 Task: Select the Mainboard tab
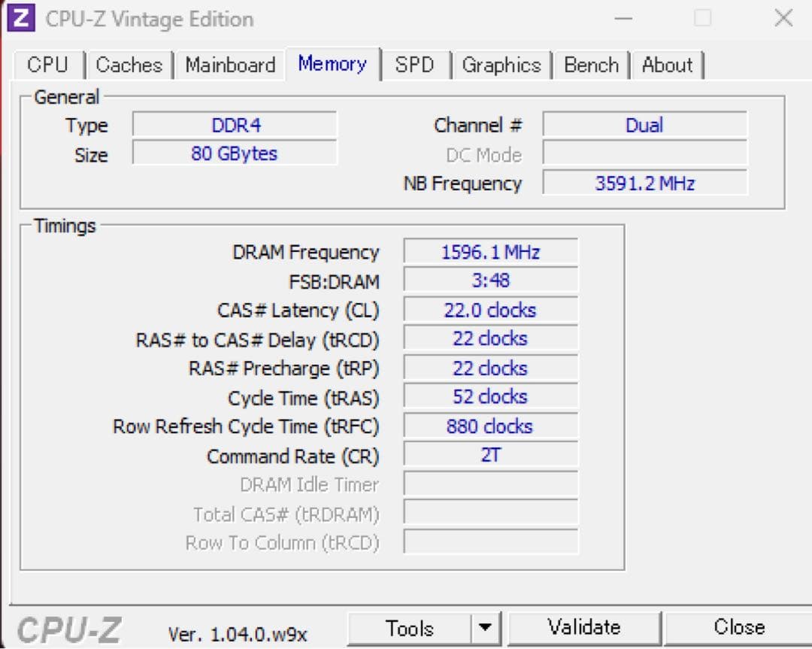pos(230,65)
